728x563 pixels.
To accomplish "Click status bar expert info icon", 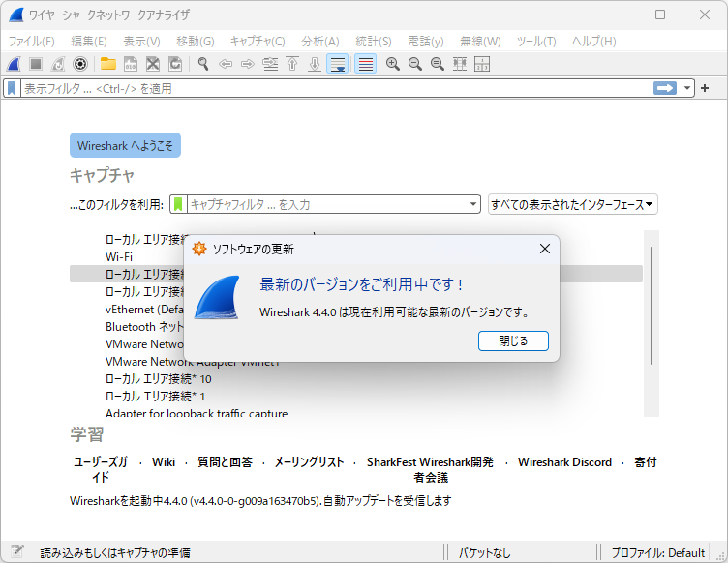I will tap(17, 551).
